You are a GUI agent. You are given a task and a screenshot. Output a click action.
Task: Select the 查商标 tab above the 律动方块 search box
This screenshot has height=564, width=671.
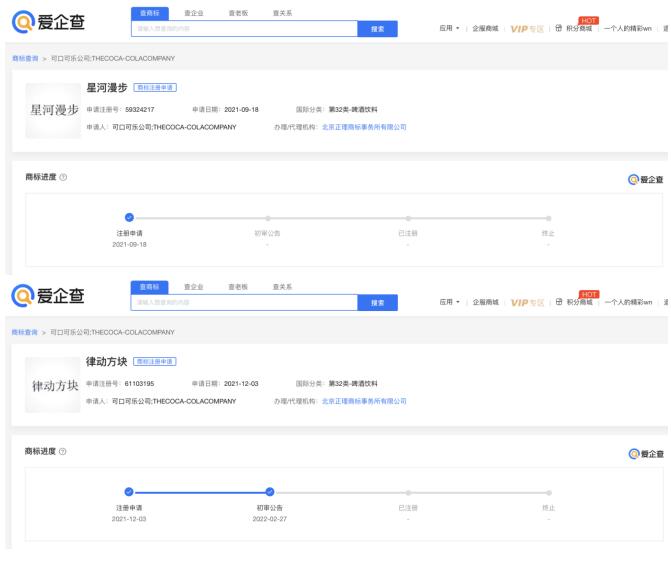tap(149, 288)
